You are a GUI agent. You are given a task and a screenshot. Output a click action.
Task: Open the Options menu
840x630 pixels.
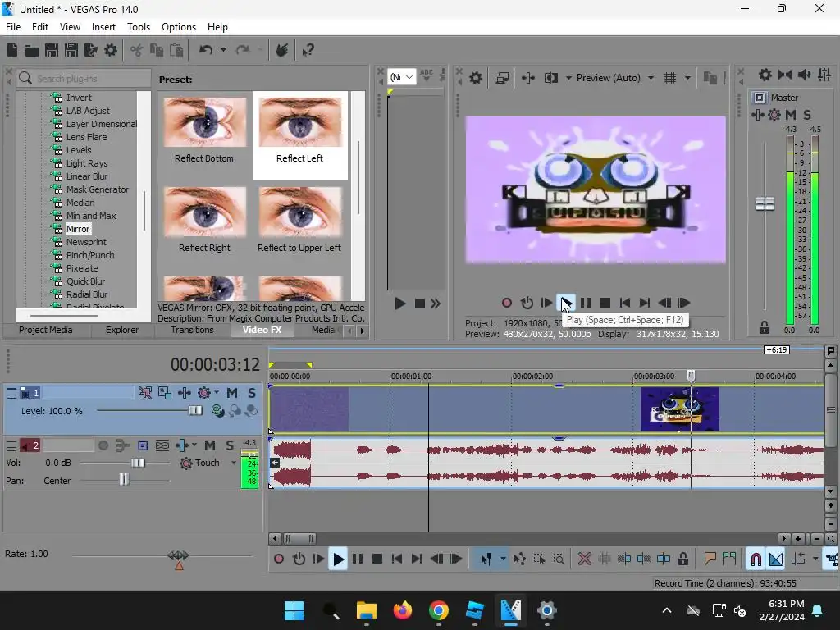coord(178,27)
